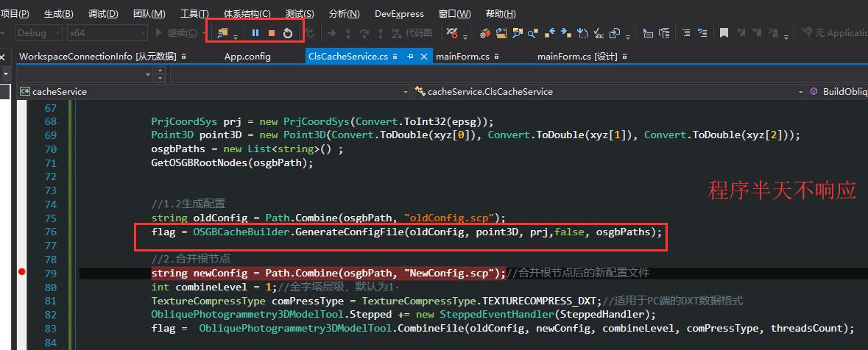Click line number 76 in the gutter
The height and width of the screenshot is (350, 868).
tap(50, 232)
